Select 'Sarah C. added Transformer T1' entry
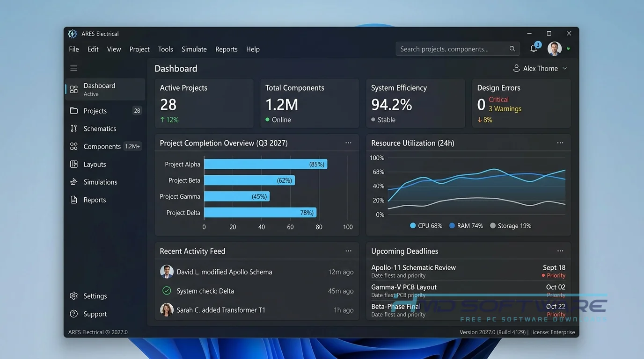644x359 pixels. tap(257, 309)
